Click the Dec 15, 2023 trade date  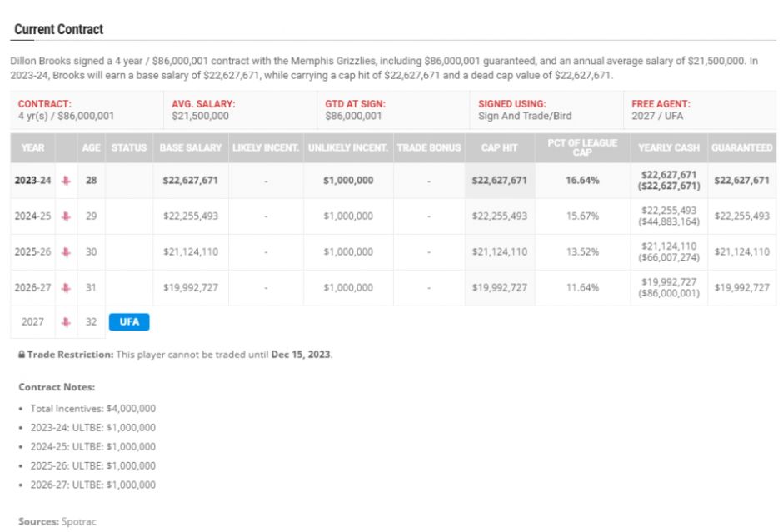301,355
